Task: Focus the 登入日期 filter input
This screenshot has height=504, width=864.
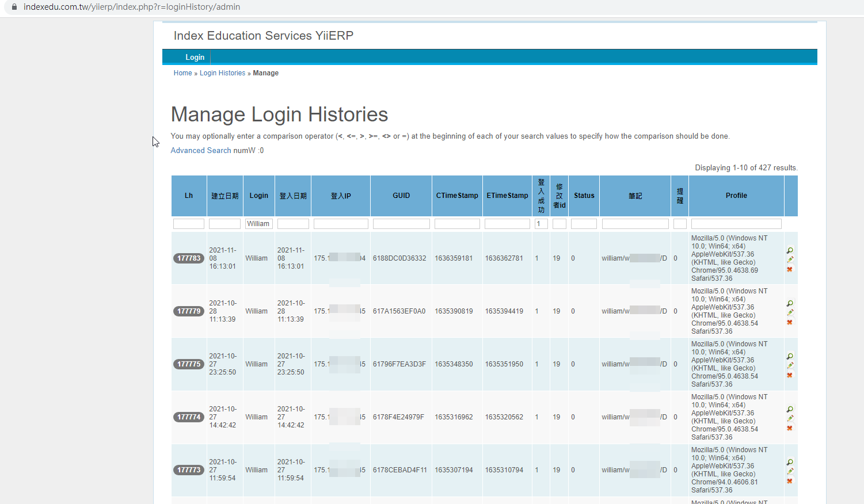Action: coord(293,224)
